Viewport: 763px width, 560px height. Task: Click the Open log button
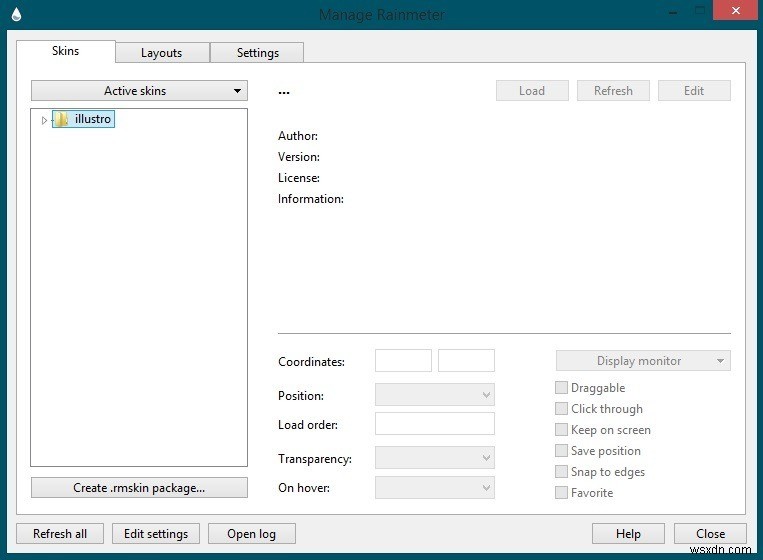pyautogui.click(x=252, y=534)
